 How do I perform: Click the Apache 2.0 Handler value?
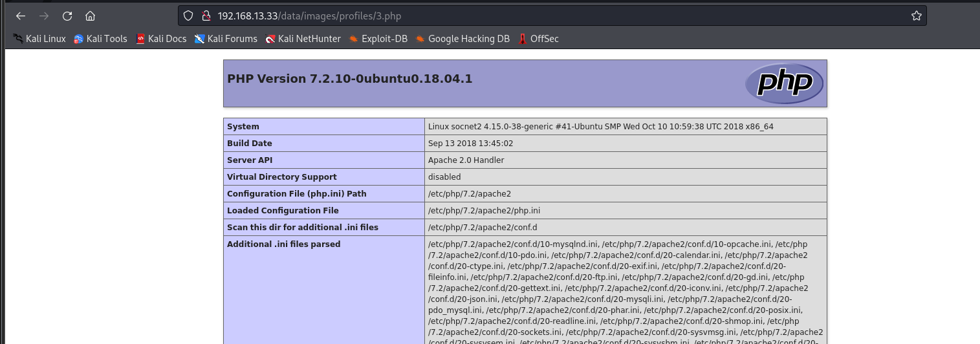pyautogui.click(x=466, y=160)
